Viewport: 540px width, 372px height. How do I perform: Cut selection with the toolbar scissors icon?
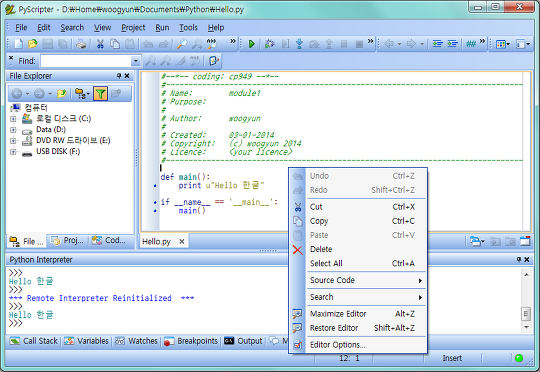coord(100,44)
